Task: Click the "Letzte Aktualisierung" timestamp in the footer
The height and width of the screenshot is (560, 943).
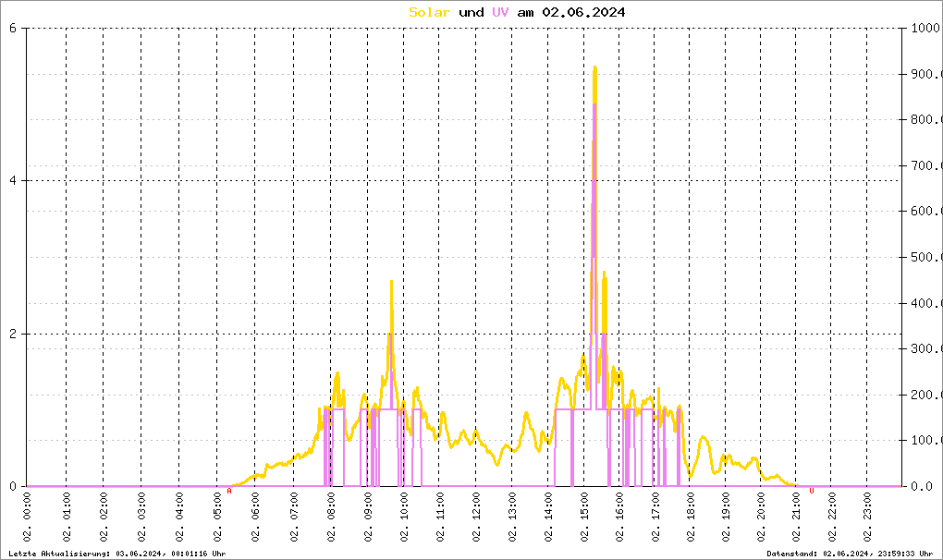Action: pos(117,554)
